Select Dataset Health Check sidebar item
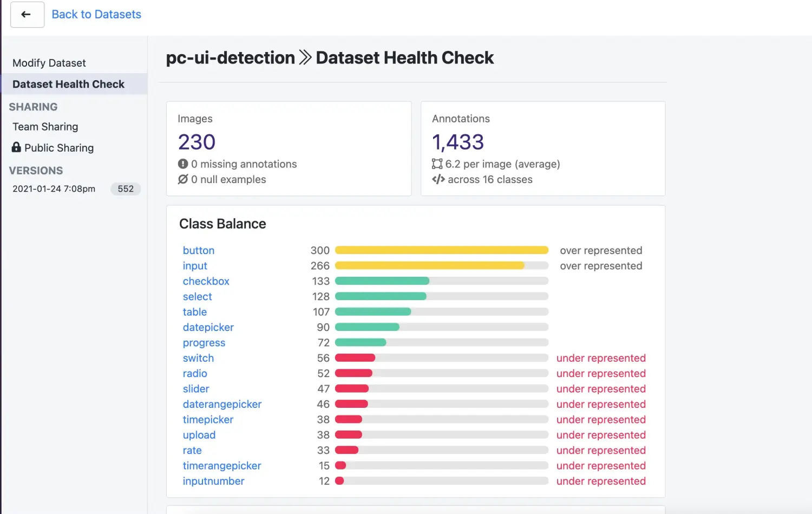 (x=74, y=84)
